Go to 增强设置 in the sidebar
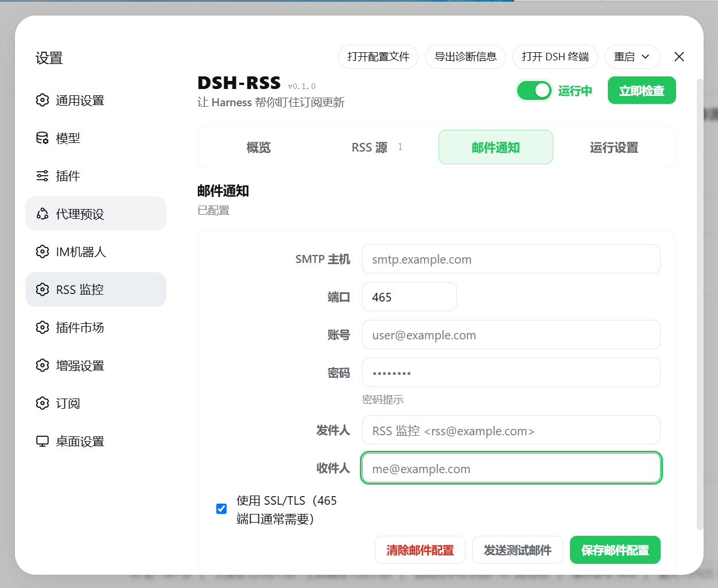Viewport: 718px width, 588px height. [96, 365]
